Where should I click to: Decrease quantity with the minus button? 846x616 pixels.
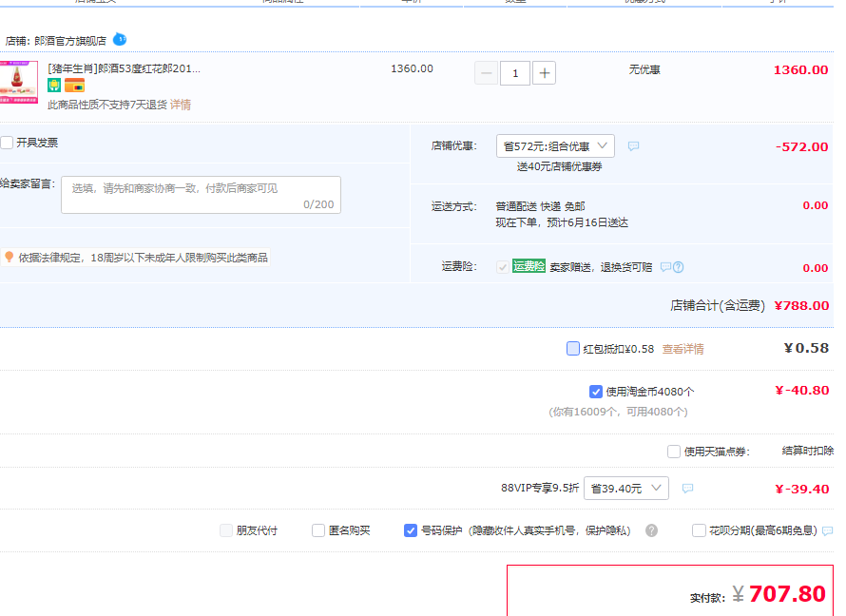(x=486, y=73)
